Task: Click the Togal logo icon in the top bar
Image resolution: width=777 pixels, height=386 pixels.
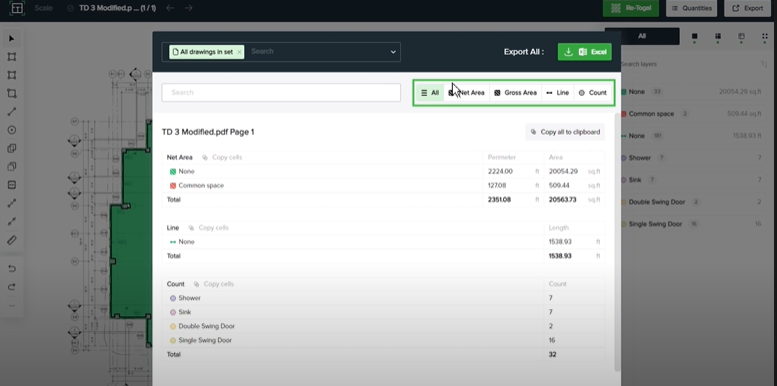Action: 17,8
